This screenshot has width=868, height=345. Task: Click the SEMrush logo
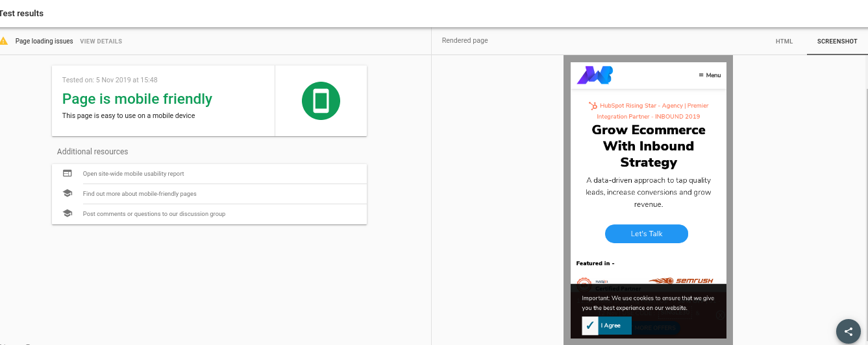point(680,281)
